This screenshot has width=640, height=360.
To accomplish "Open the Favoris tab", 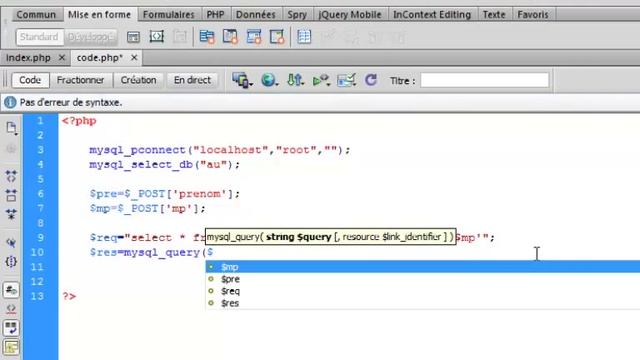I will coord(533,15).
